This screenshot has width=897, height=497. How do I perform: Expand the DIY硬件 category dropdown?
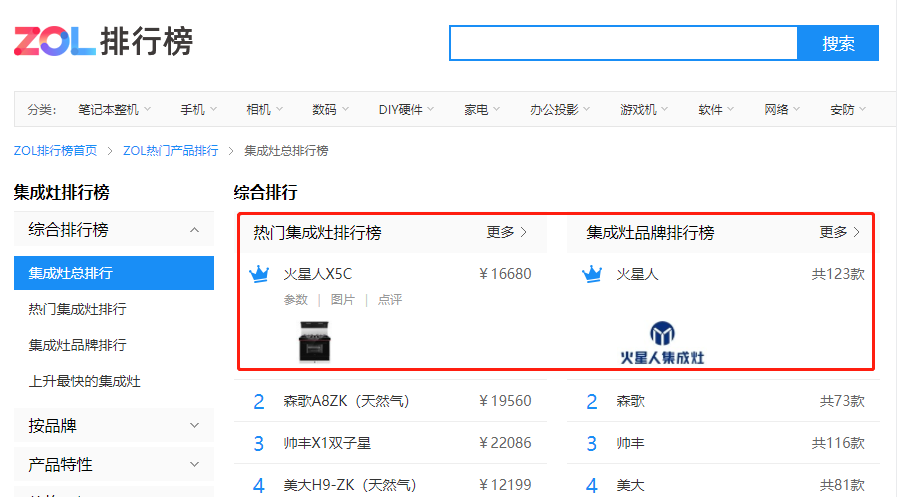coord(406,109)
